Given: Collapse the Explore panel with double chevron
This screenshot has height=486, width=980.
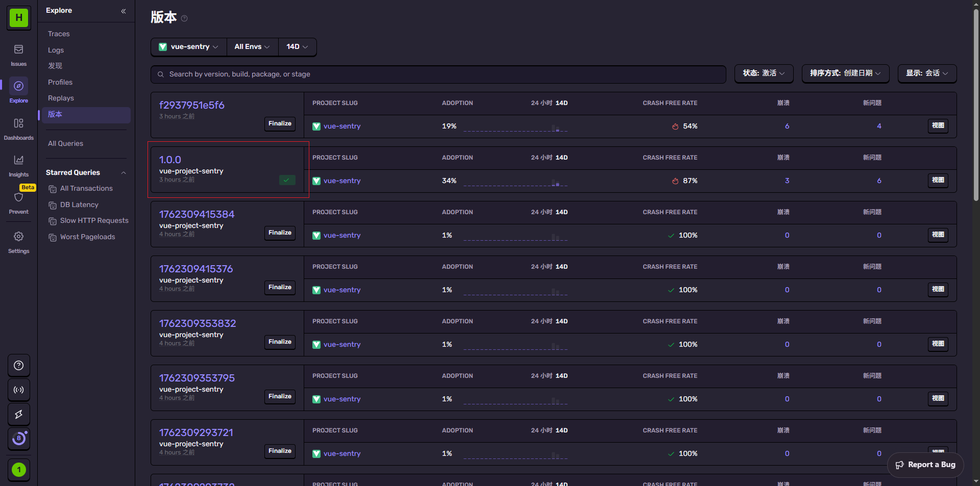Looking at the screenshot, I should (124, 11).
